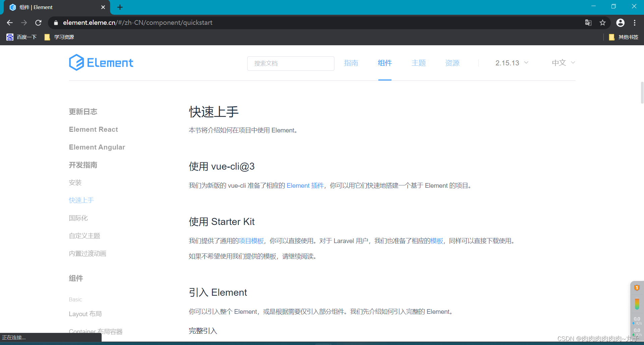
Task: Open the Google Translate page icon
Action: [588, 22]
